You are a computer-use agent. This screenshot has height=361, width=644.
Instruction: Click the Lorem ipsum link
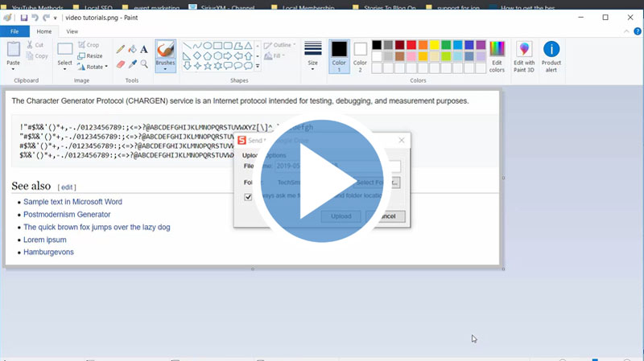44,240
